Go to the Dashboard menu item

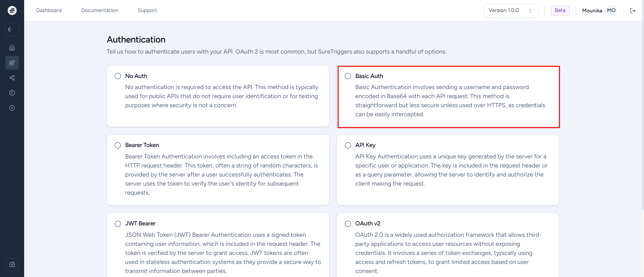tap(49, 10)
